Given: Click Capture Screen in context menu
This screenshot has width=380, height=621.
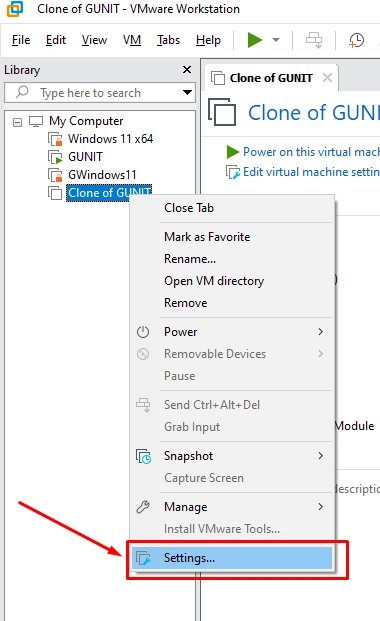Looking at the screenshot, I should [233, 478].
